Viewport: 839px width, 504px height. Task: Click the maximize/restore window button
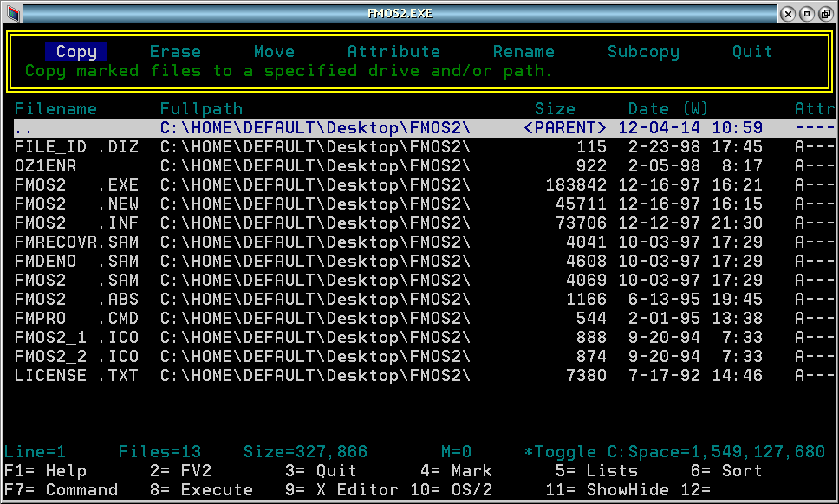[826, 14]
